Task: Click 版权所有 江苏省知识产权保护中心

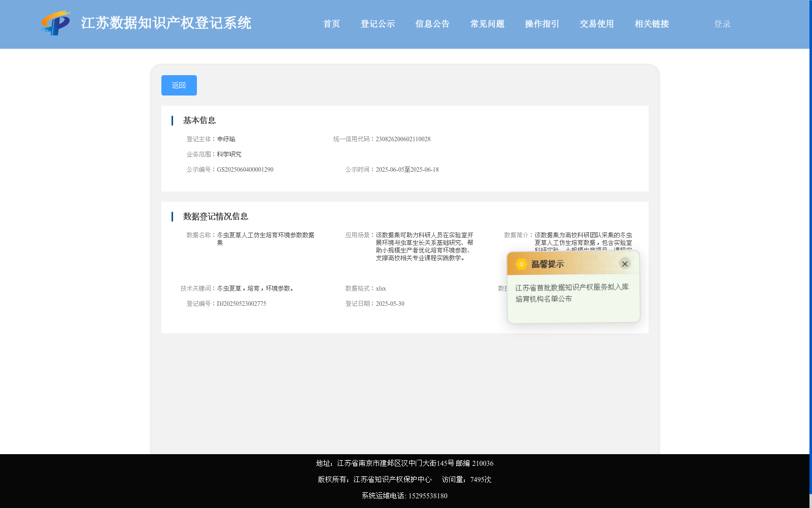Action: [375, 480]
